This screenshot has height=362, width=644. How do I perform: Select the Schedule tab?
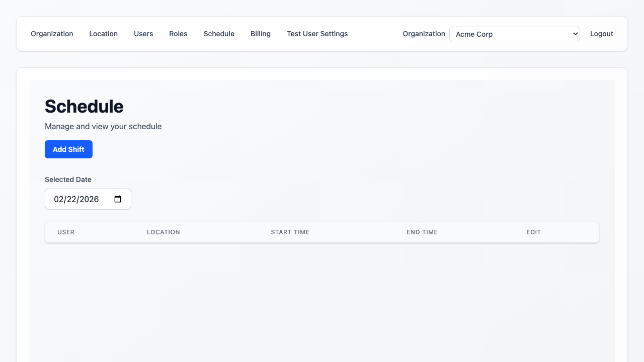pyautogui.click(x=219, y=34)
